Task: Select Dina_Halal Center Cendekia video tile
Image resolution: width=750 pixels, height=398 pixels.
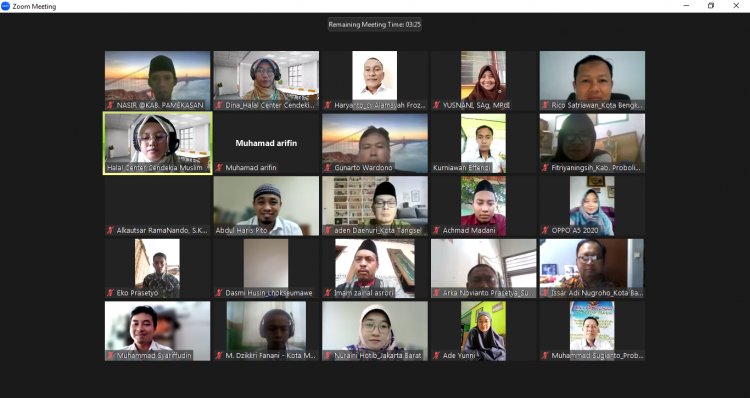Action: (x=266, y=80)
